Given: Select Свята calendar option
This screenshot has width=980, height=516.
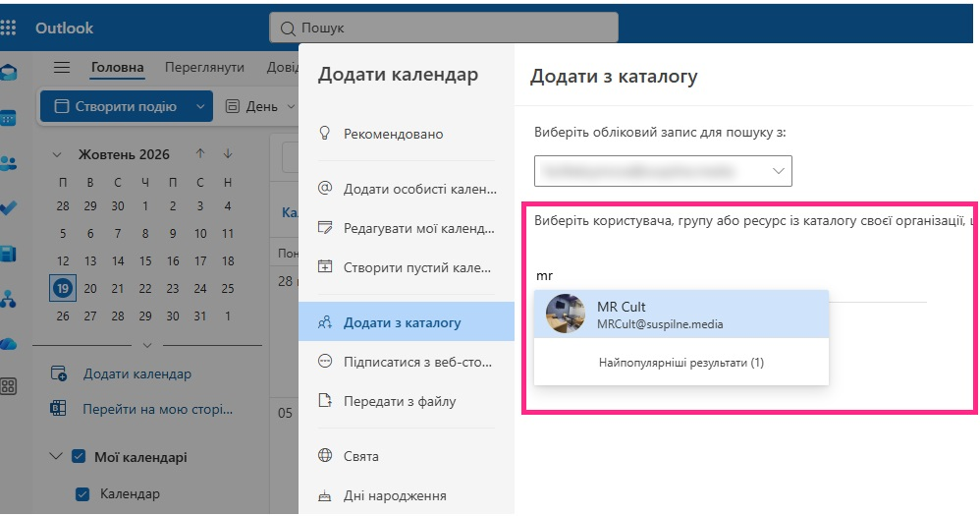Looking at the screenshot, I should pos(407,456).
